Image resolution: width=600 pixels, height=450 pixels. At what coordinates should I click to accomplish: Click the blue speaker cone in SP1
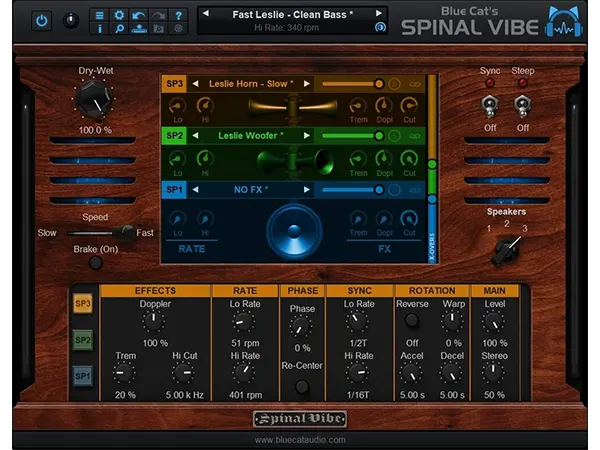(x=294, y=232)
